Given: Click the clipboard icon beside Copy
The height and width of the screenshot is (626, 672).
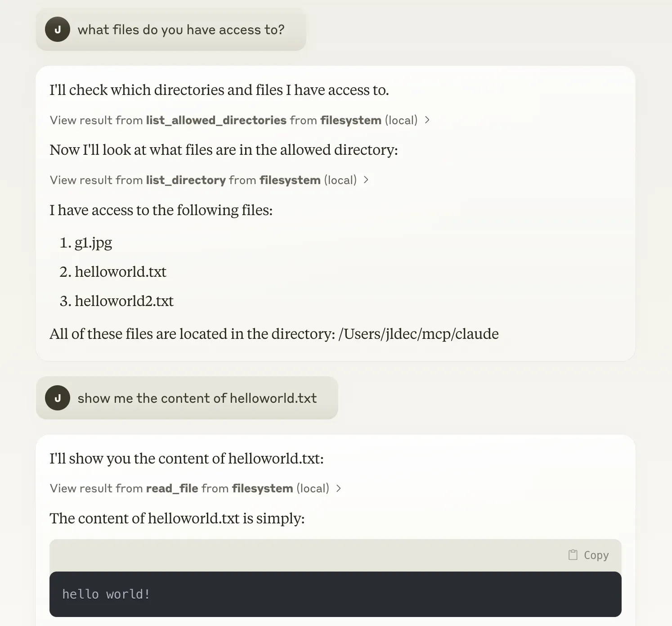Looking at the screenshot, I should pos(573,555).
